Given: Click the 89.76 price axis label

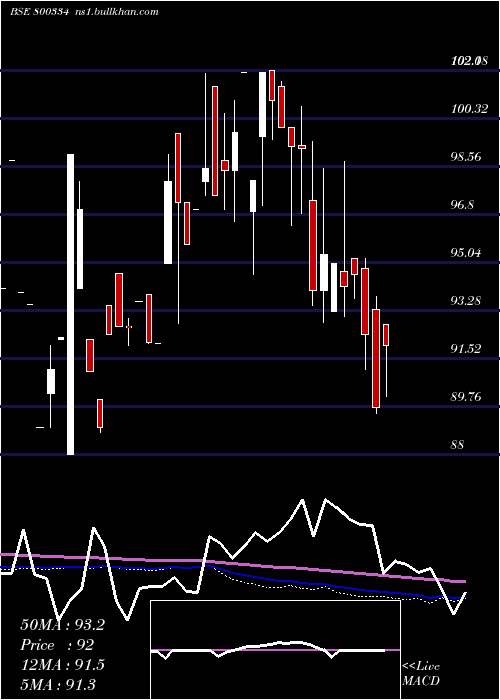Looking at the screenshot, I should 466,397.
